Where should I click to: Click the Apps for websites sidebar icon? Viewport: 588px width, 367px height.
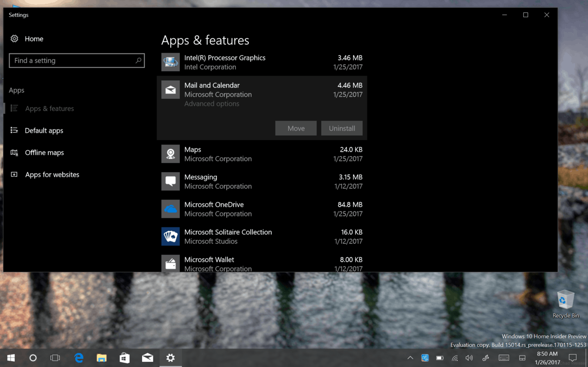pyautogui.click(x=14, y=174)
